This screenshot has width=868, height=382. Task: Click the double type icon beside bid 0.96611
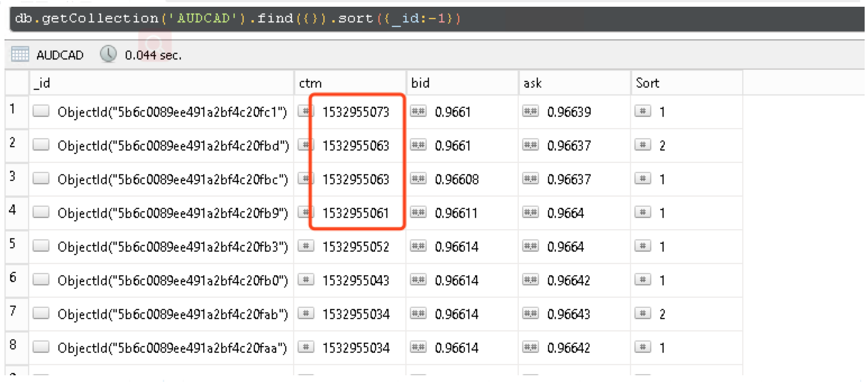point(418,213)
